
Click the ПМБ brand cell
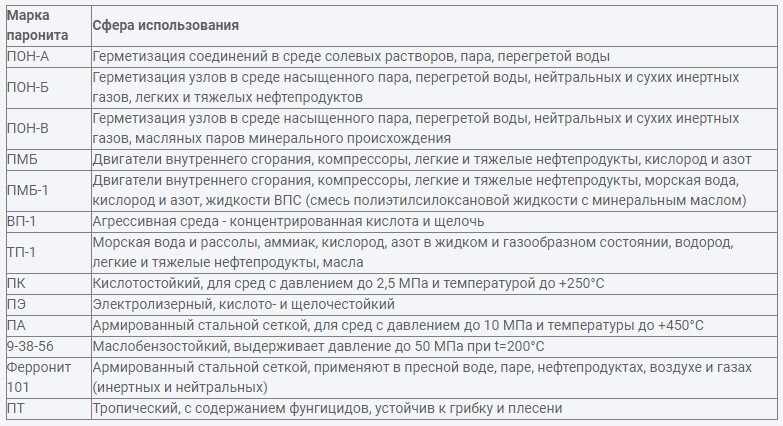coord(48,160)
